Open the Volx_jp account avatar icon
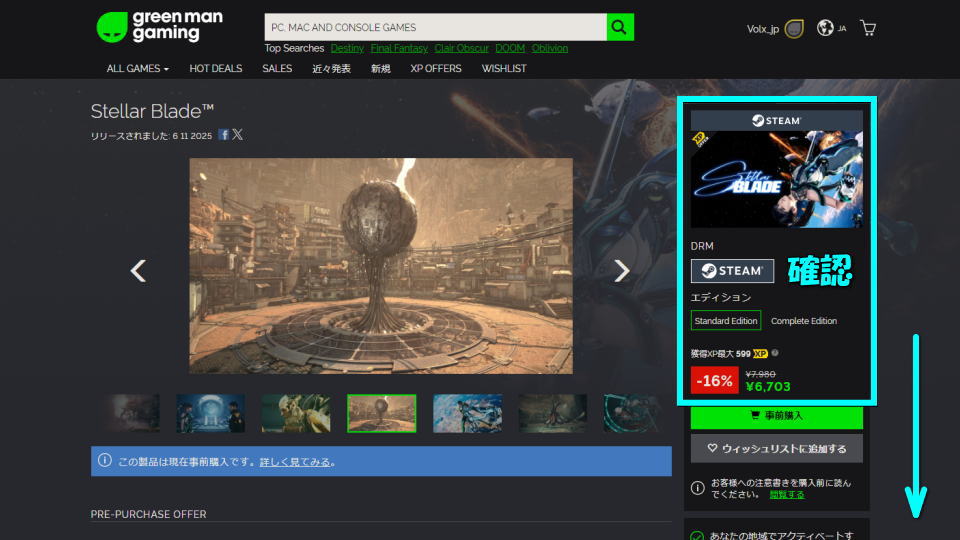The image size is (960, 540). pos(794,29)
